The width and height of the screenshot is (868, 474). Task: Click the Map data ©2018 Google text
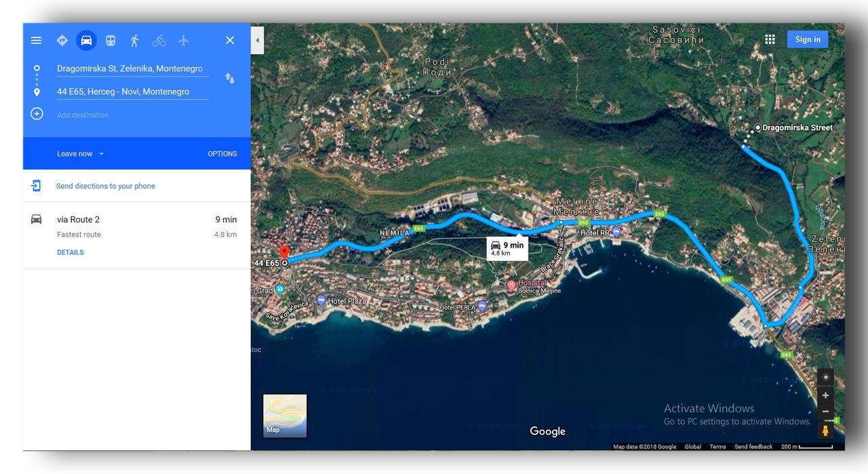645,447
